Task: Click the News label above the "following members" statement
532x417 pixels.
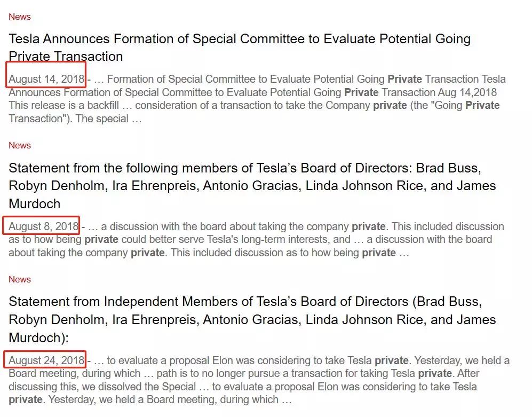Action: tap(20, 145)
